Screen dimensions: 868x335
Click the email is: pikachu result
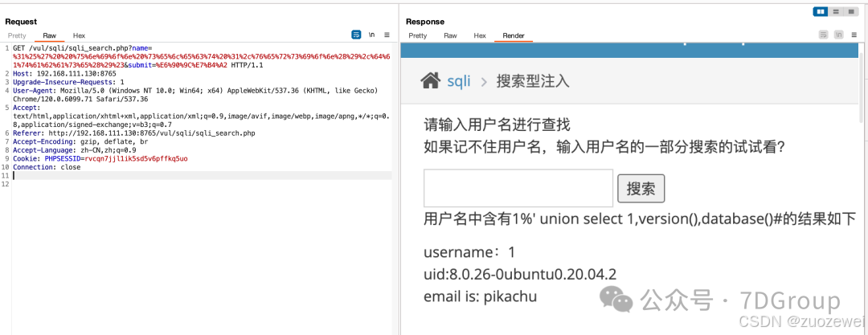point(480,296)
